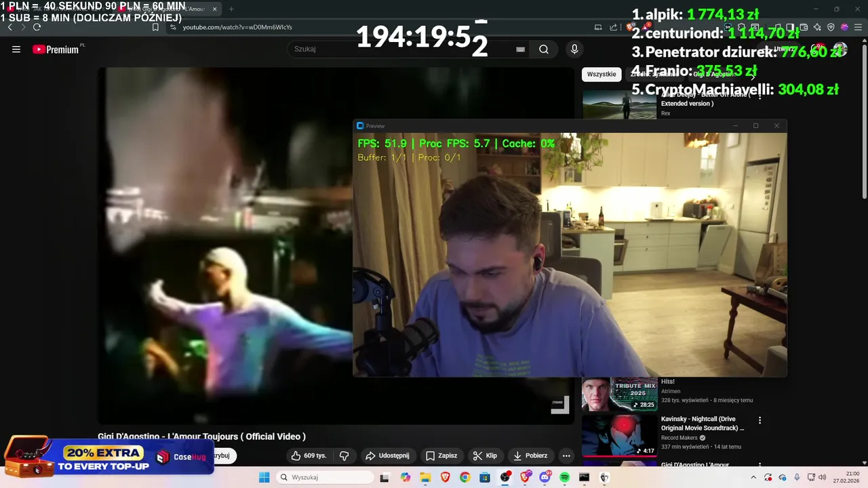The image size is (868, 488).
Task: Open Microsoft Store from the taskbar
Action: 485,477
